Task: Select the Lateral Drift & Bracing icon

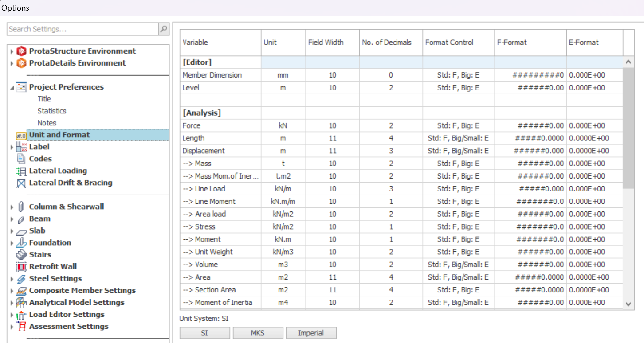Action: point(21,183)
